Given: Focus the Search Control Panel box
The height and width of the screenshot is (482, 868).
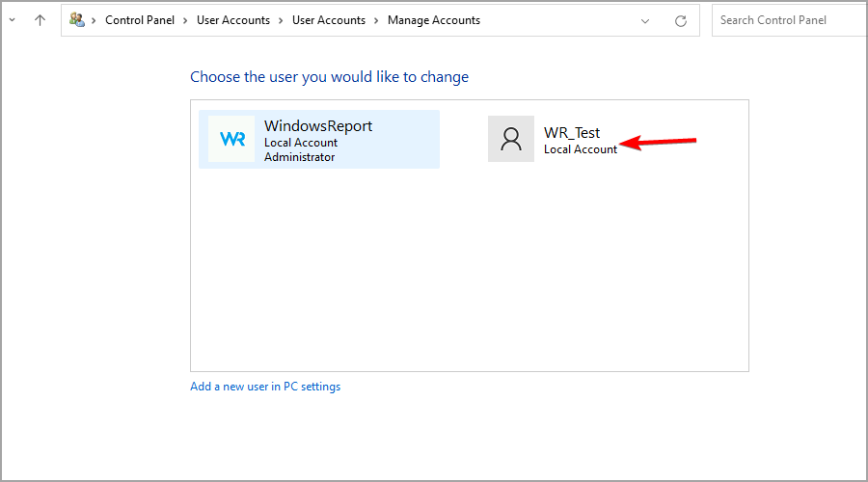Looking at the screenshot, I should coord(789,20).
